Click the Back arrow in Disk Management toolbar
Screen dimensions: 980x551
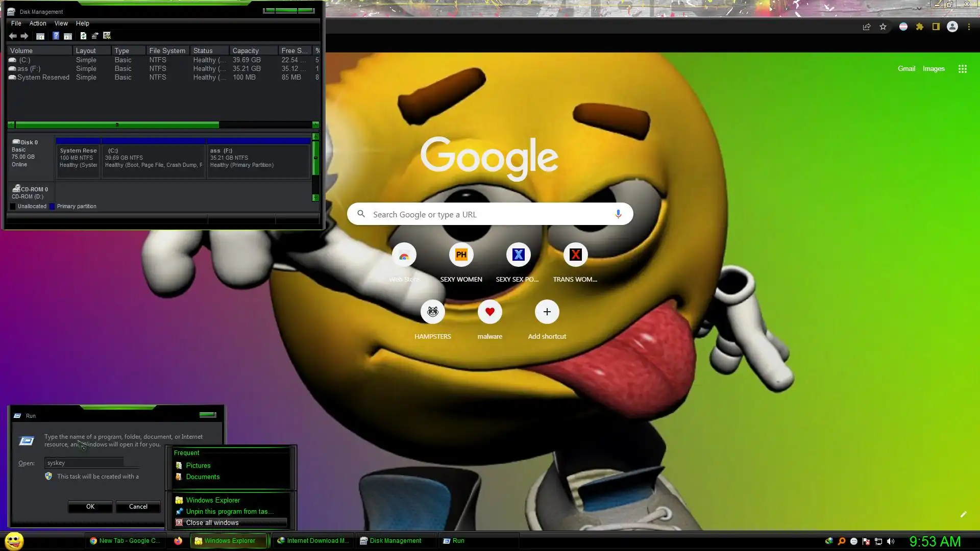point(13,36)
